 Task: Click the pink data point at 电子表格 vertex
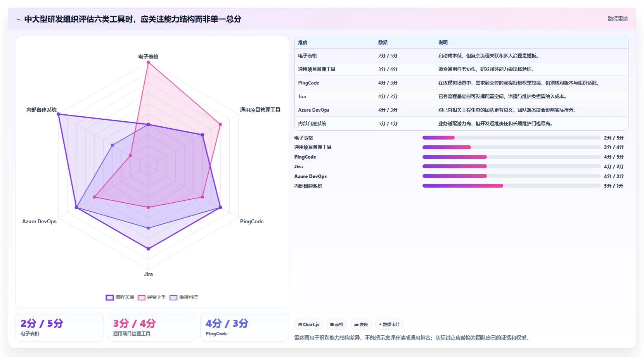tap(148, 62)
